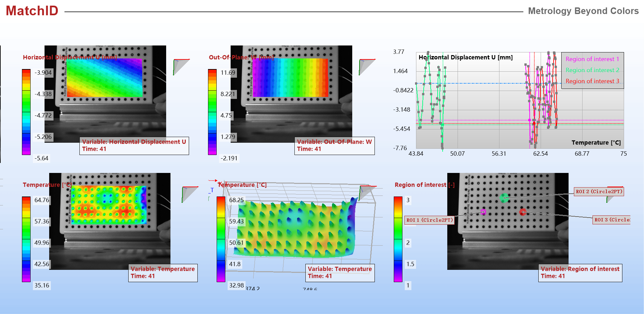Select the red ROI 3 circle marker
The image size is (644, 314).
click(523, 212)
